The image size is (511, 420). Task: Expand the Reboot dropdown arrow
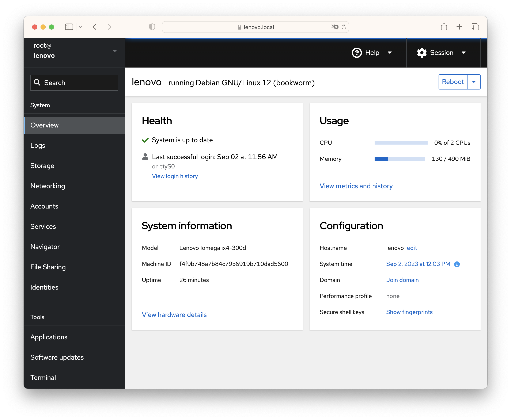(474, 82)
